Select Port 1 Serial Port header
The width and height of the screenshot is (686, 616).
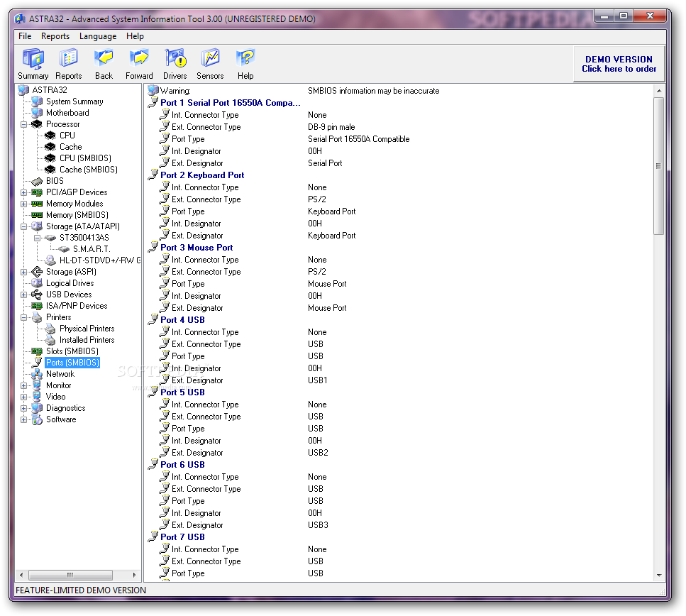click(x=230, y=103)
